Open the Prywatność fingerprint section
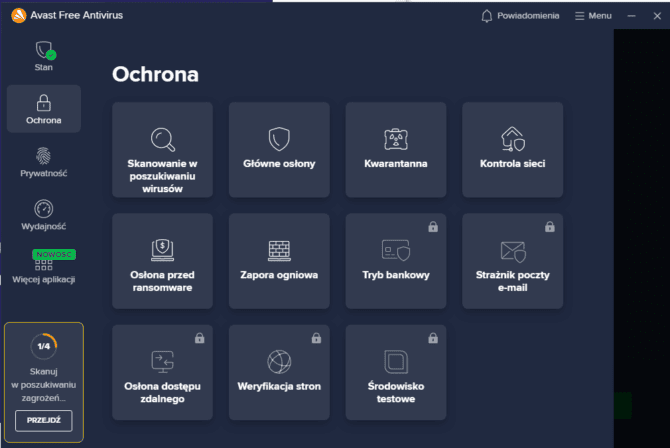The width and height of the screenshot is (670, 448). tap(44, 162)
